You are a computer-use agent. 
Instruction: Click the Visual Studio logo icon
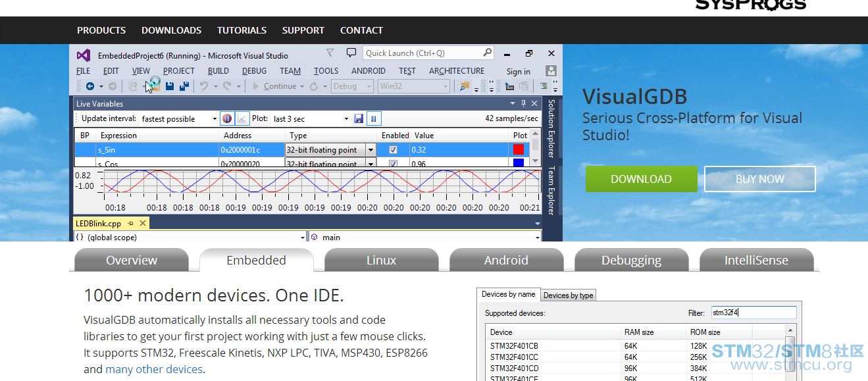pos(84,55)
